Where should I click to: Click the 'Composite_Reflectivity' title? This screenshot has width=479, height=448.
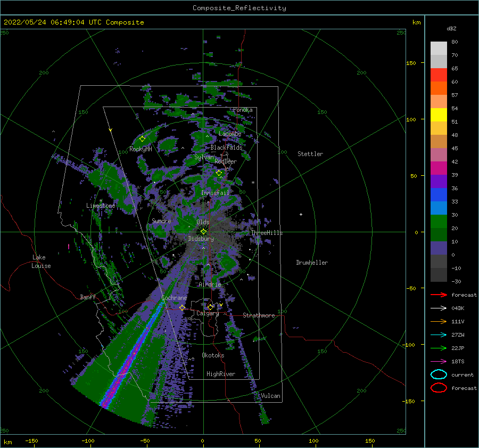click(240, 8)
